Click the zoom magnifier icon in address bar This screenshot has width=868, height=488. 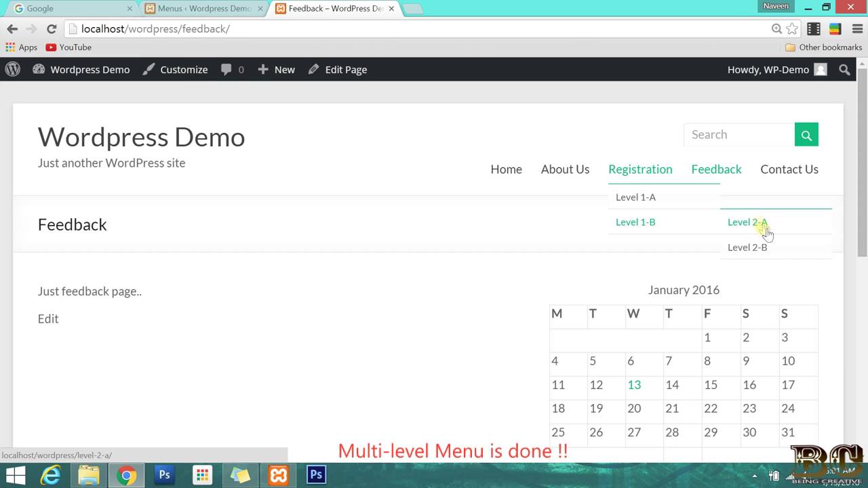pyautogui.click(x=776, y=28)
